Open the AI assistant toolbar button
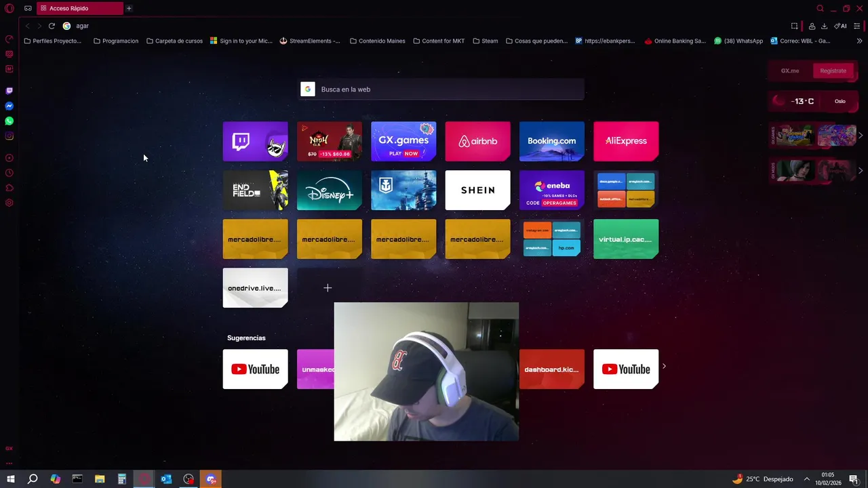This screenshot has height=488, width=868. [841, 26]
